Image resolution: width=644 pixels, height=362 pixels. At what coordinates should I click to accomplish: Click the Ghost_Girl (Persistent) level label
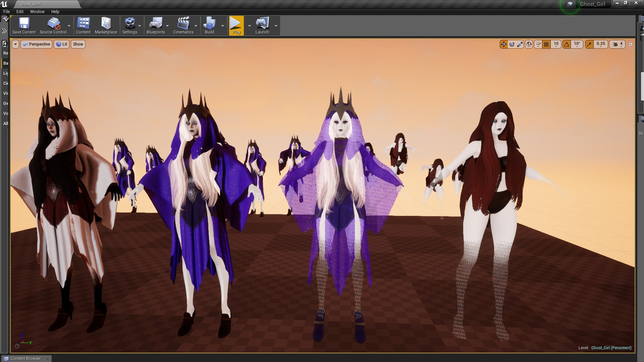611,348
